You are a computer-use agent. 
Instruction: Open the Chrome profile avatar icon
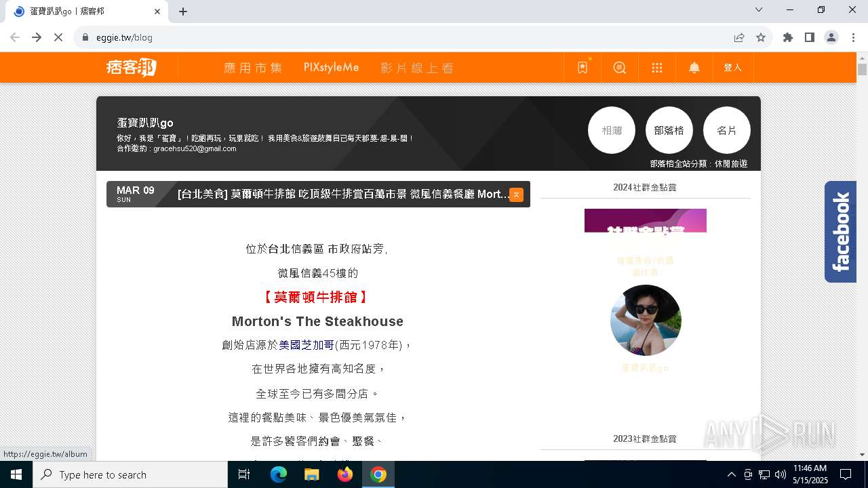point(831,37)
